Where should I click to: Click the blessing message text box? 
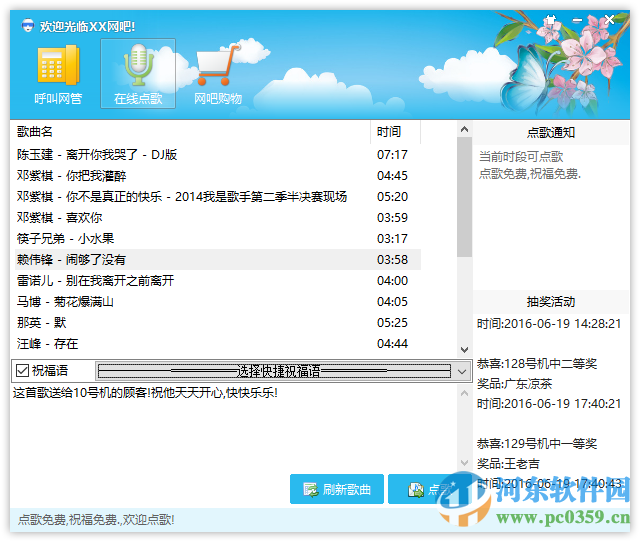pos(233,426)
